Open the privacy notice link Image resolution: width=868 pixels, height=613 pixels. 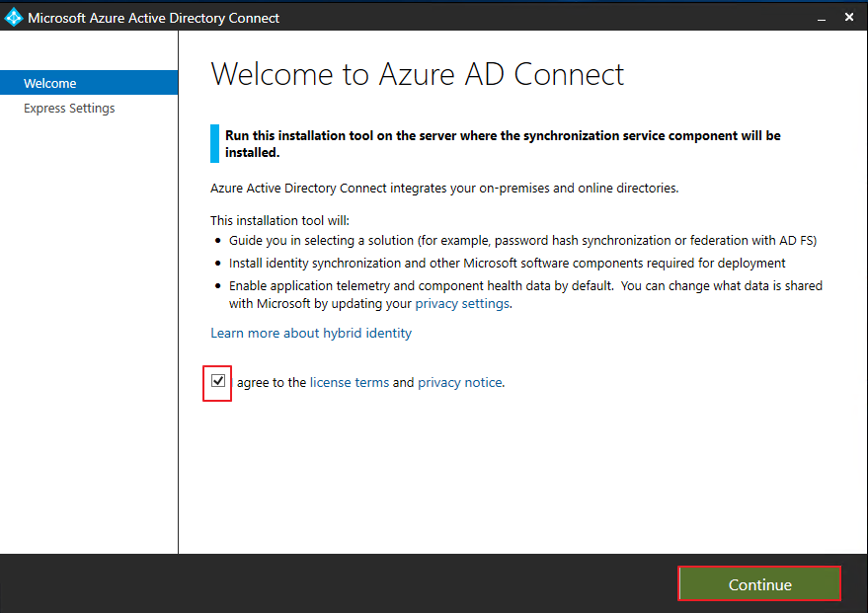pos(460,382)
